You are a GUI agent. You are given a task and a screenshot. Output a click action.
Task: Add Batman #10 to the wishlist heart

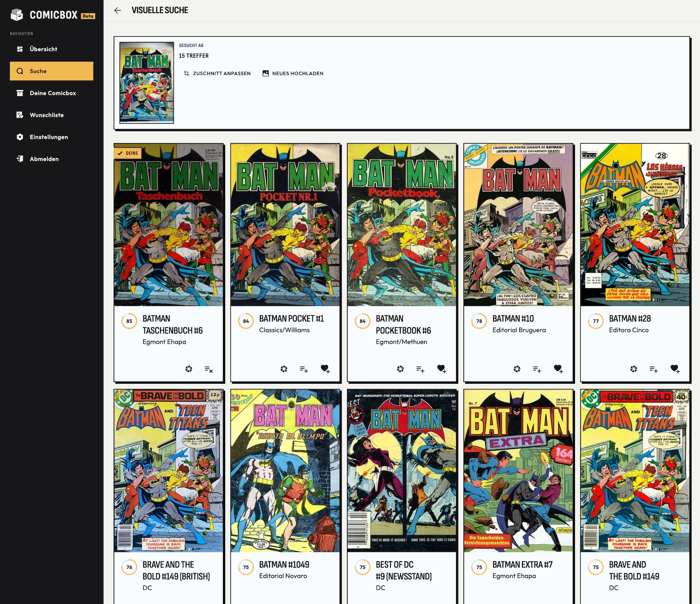558,369
